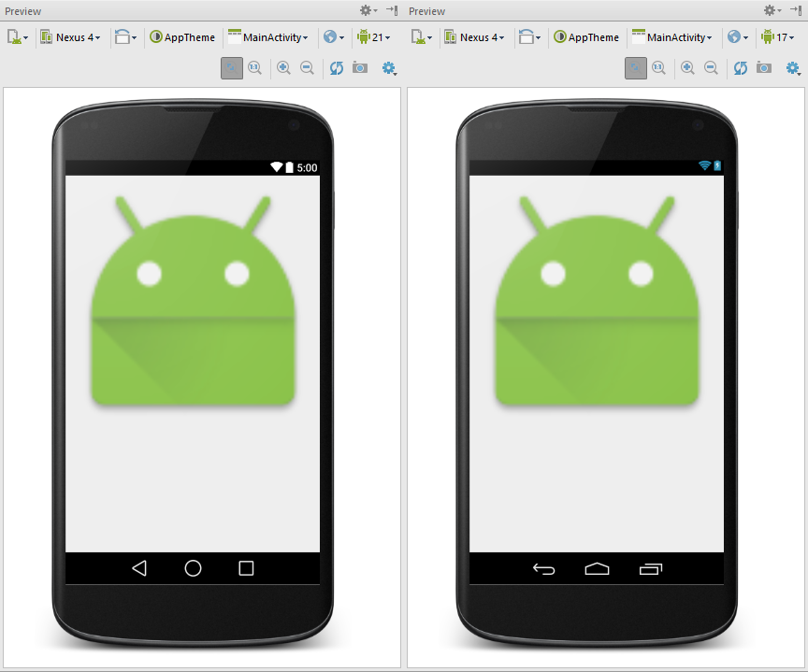
Task: Hide the API 21 Preview panel
Action: (392, 10)
